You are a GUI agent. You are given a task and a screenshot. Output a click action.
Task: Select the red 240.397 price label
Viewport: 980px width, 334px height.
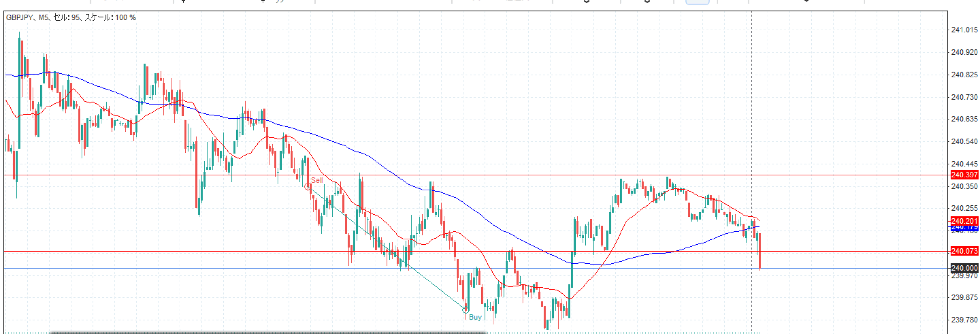[964, 175]
